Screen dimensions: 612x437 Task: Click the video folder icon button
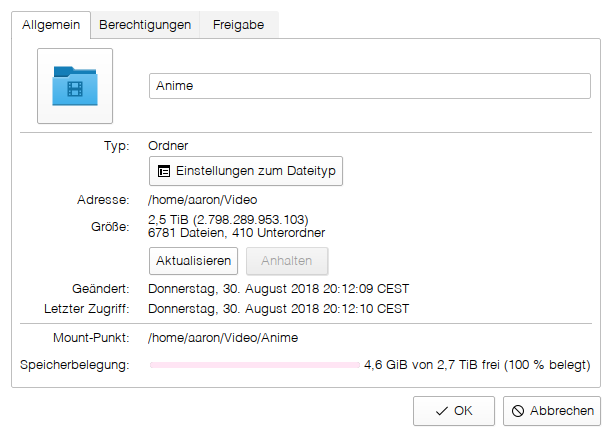(75, 86)
